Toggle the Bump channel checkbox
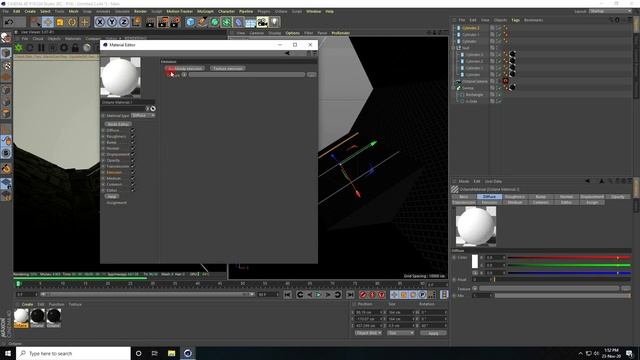The width and height of the screenshot is (640, 360). pos(132,142)
